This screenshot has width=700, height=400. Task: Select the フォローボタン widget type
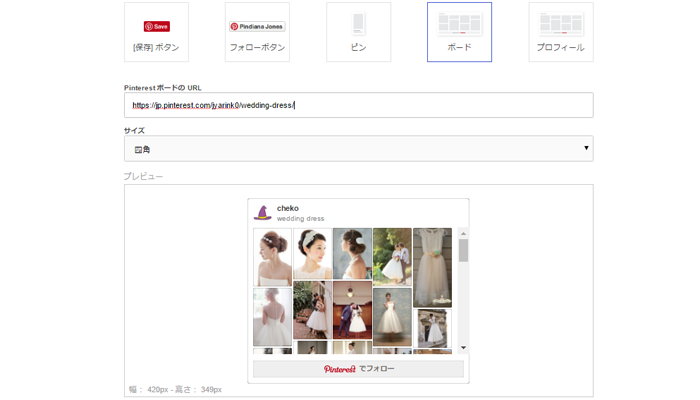click(257, 32)
